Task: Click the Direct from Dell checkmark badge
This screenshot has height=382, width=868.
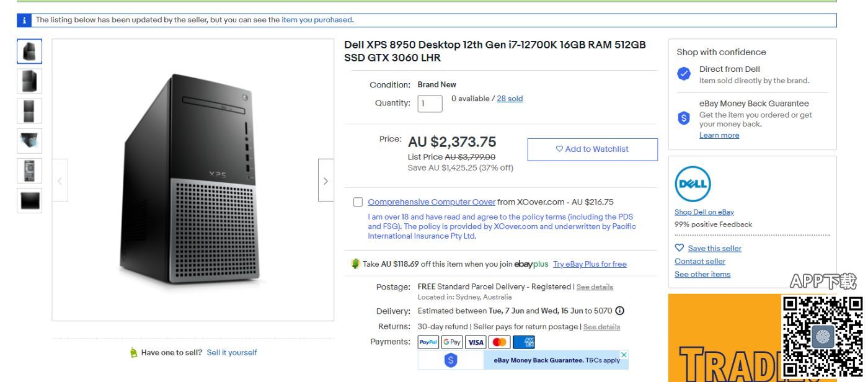Action: coord(683,74)
